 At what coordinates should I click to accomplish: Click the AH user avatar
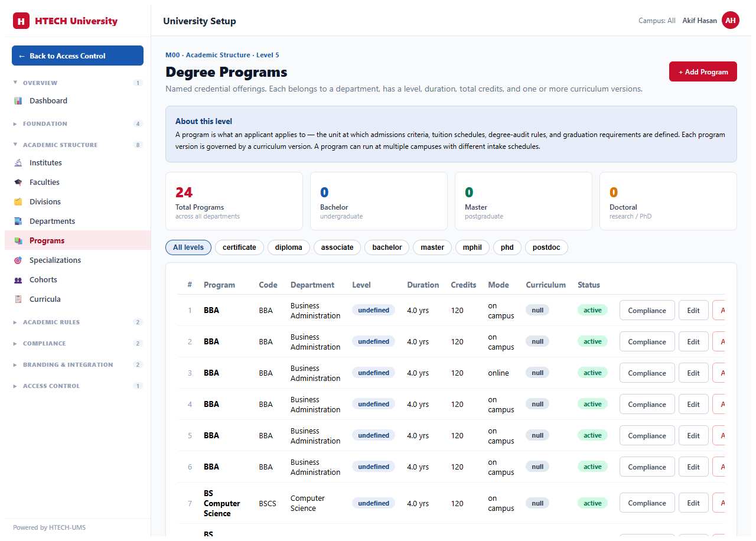point(731,21)
